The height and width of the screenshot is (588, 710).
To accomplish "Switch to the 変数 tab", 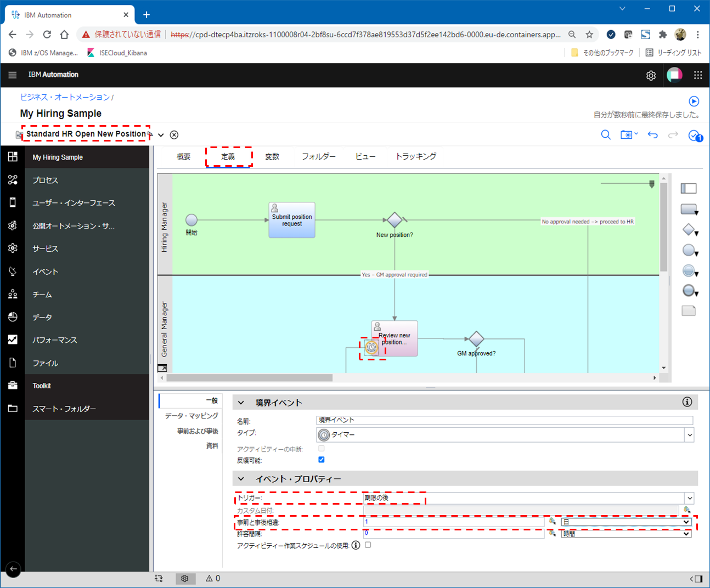I will click(272, 157).
